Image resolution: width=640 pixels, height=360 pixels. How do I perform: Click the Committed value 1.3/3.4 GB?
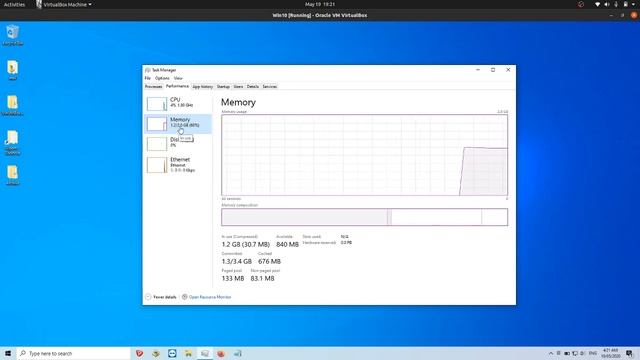coord(237,262)
